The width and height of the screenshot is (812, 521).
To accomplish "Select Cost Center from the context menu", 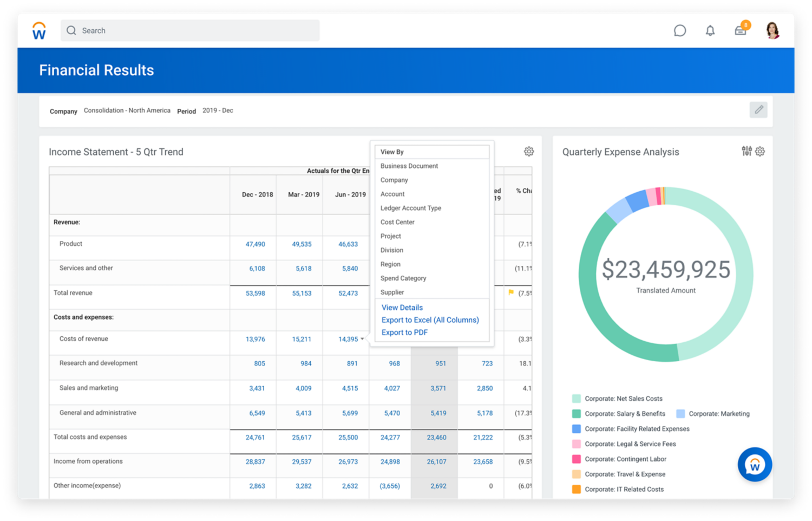I will (x=397, y=222).
